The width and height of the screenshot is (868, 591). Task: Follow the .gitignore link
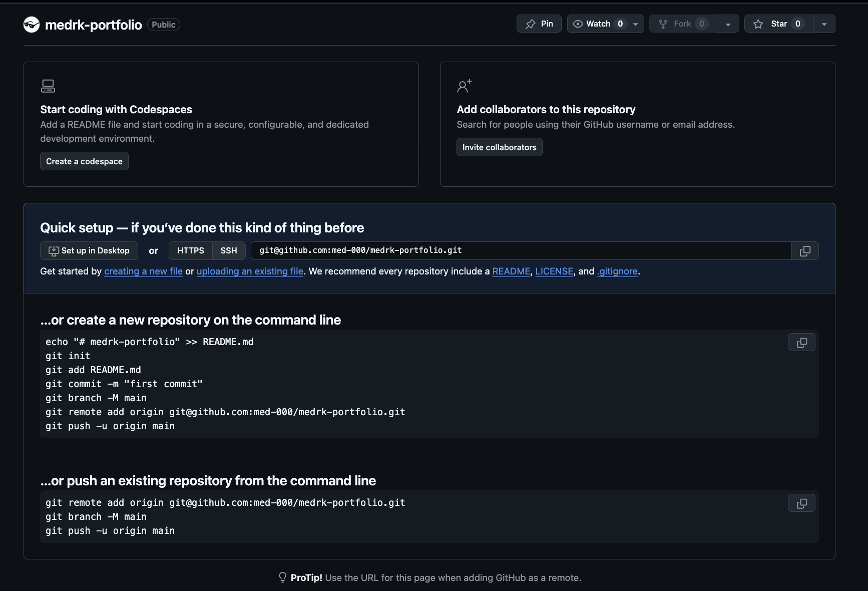click(617, 271)
